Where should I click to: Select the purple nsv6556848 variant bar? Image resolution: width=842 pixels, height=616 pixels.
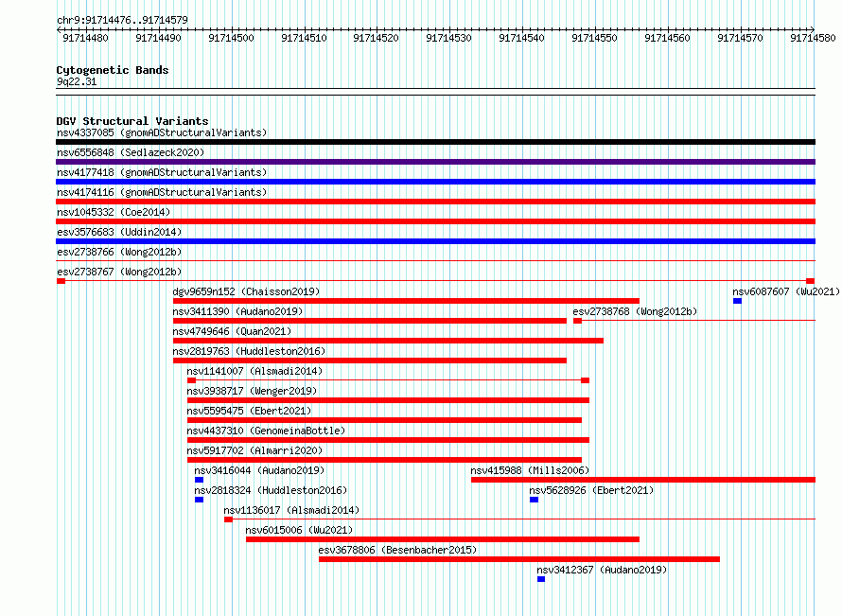[435, 162]
